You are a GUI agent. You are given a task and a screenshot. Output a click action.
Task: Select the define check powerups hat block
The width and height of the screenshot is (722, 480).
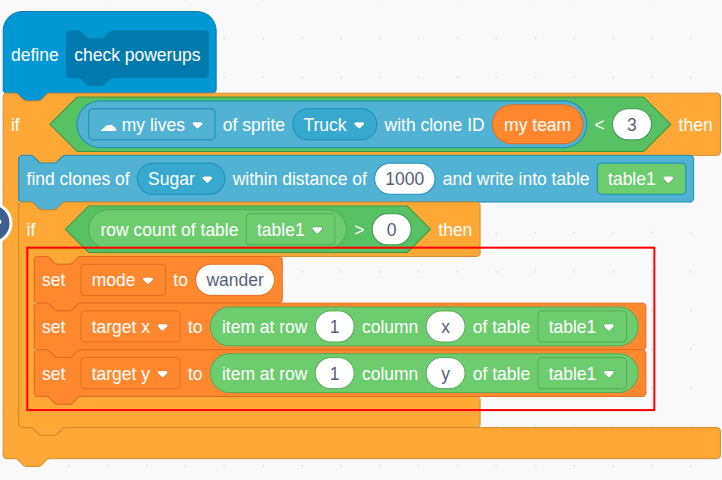pos(110,54)
